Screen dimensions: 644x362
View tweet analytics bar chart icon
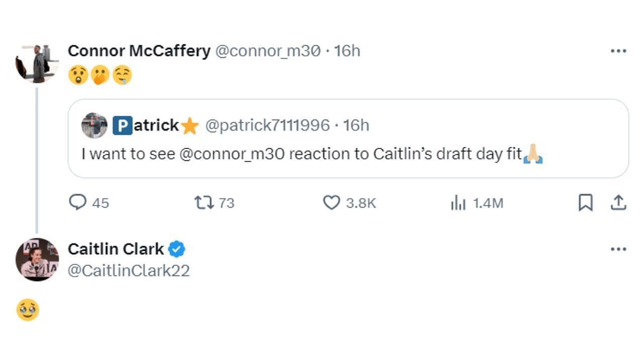point(458,203)
